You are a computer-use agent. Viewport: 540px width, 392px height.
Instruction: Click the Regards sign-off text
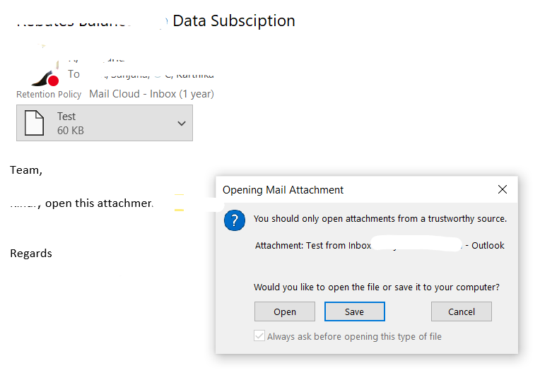31,254
